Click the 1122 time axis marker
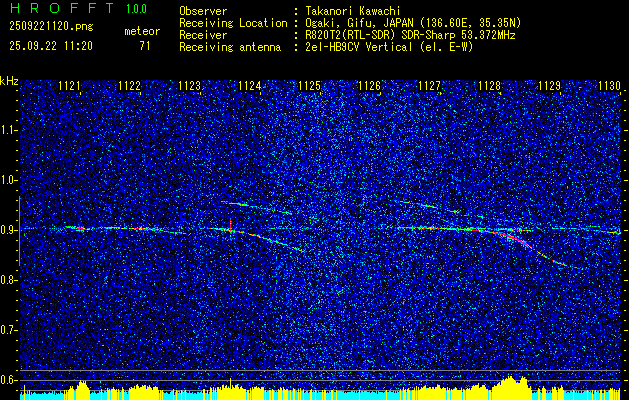The width and height of the screenshot is (629, 400). tap(130, 85)
